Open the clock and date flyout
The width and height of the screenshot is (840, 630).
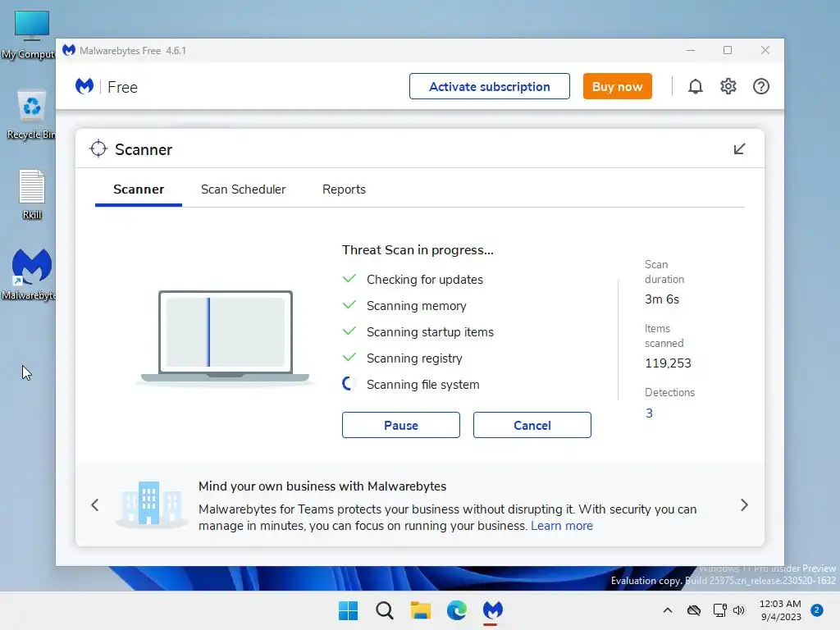[x=780, y=610]
